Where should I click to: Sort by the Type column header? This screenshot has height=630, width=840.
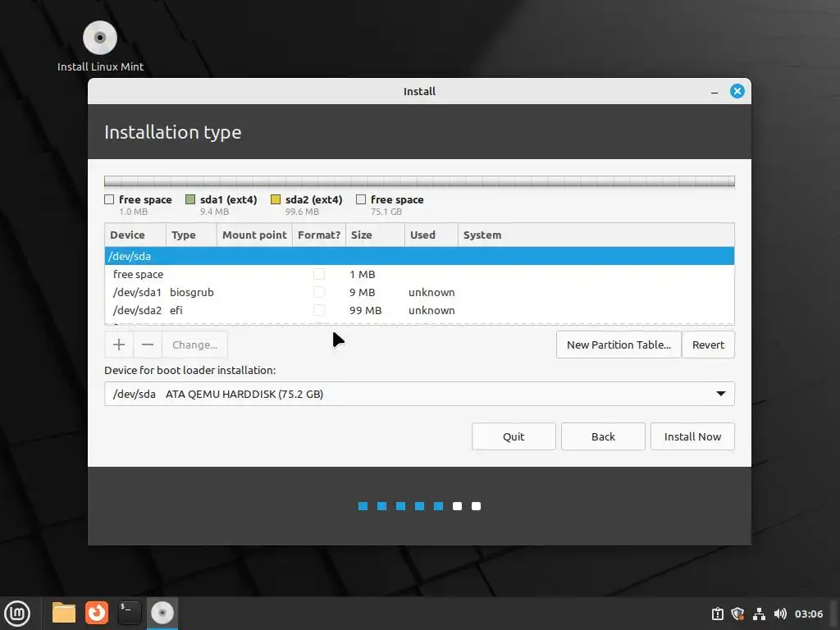[191, 235]
